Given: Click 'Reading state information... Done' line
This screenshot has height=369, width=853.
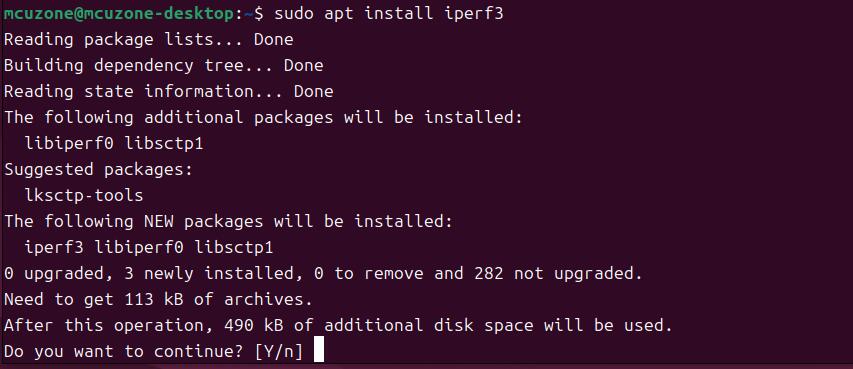Looking at the screenshot, I should pos(169,92).
